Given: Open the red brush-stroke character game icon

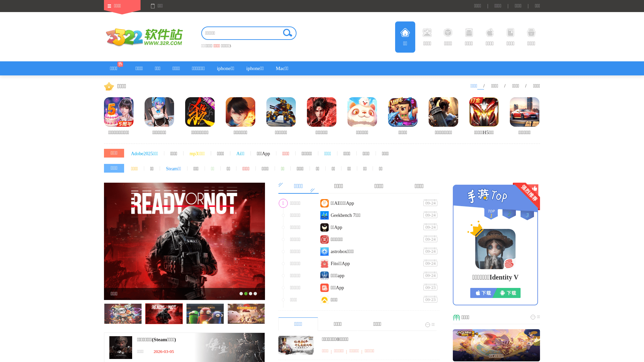Looking at the screenshot, I should click(x=200, y=112).
